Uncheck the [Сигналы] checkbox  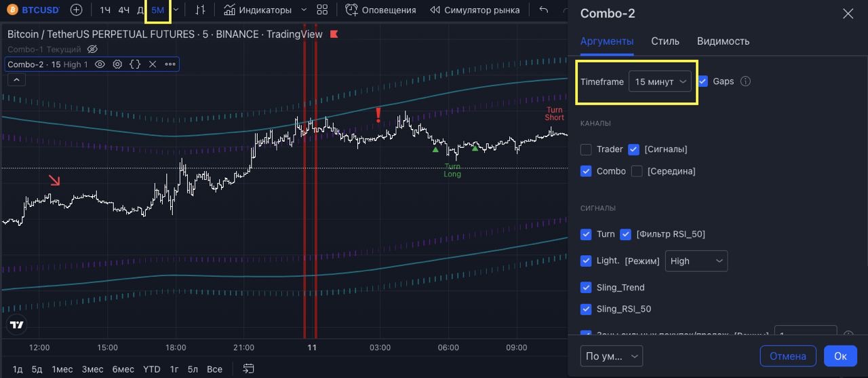click(634, 149)
